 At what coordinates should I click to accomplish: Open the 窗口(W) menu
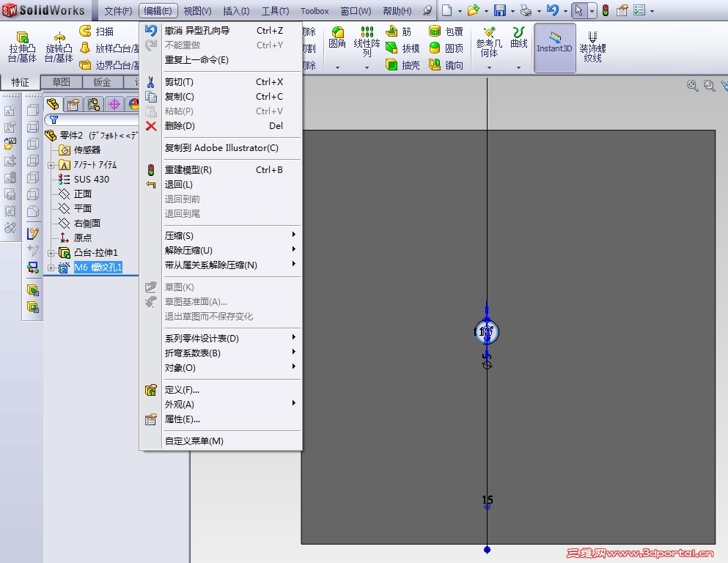click(x=356, y=11)
